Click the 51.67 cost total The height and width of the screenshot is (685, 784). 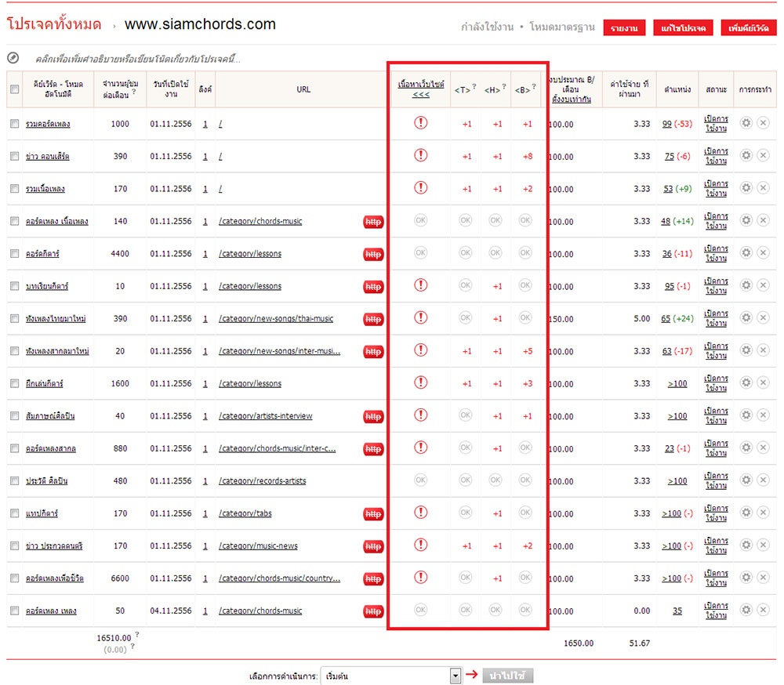pyautogui.click(x=640, y=643)
